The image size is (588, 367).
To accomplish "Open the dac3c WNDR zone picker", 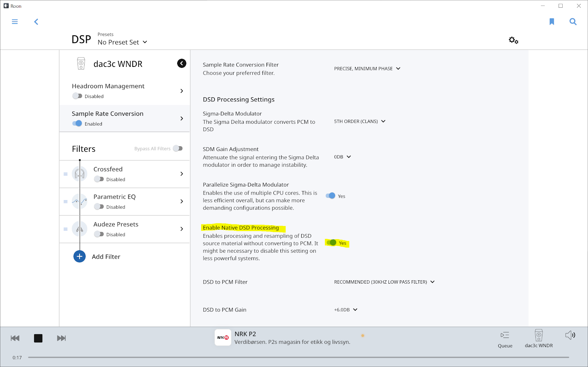I will tap(539, 339).
